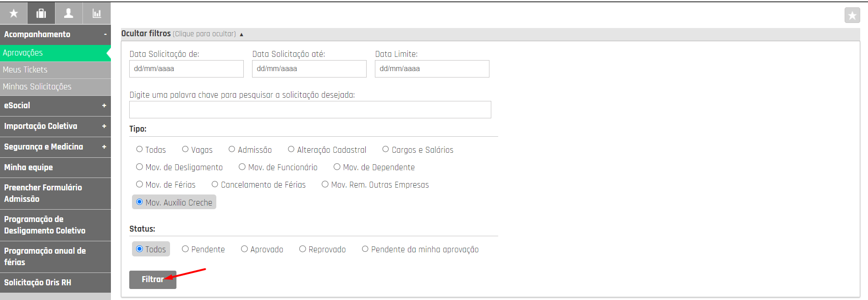
Task: Expand the eSocial menu section
Action: coord(55,106)
